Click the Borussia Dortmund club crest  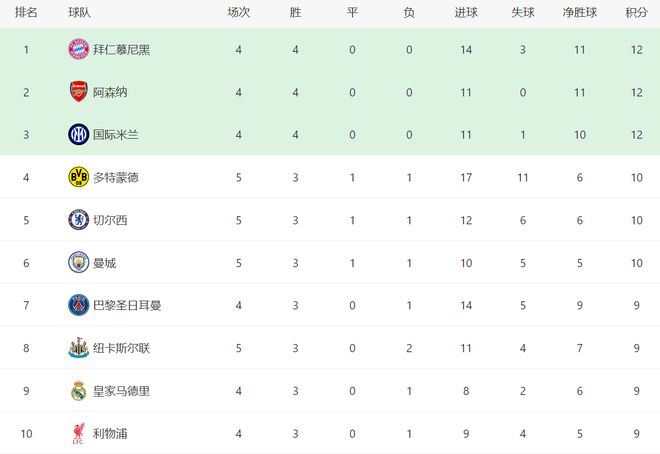point(78,177)
